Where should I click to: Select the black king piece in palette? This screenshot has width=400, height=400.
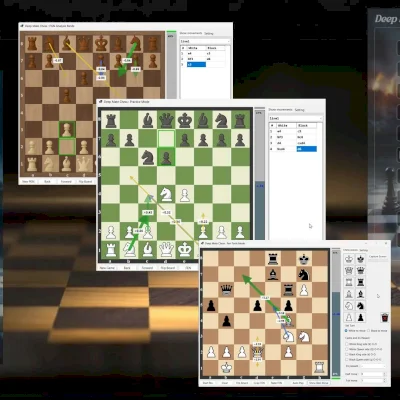pos(360,259)
